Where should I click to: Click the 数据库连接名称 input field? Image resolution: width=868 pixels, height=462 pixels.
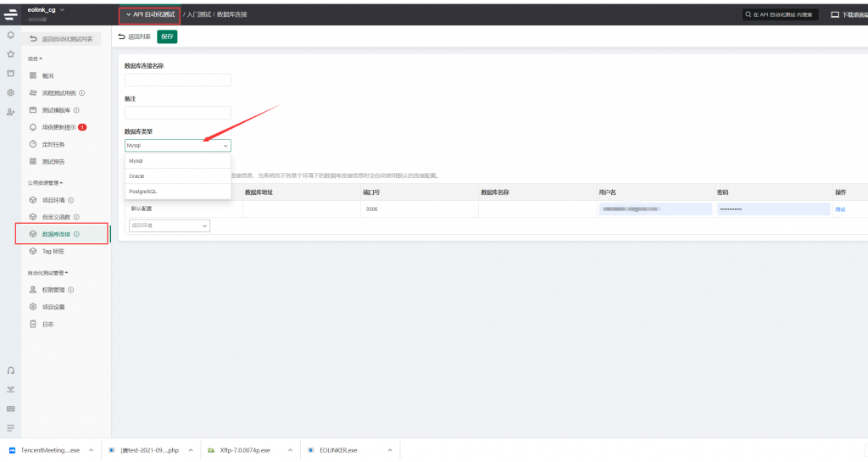(177, 80)
